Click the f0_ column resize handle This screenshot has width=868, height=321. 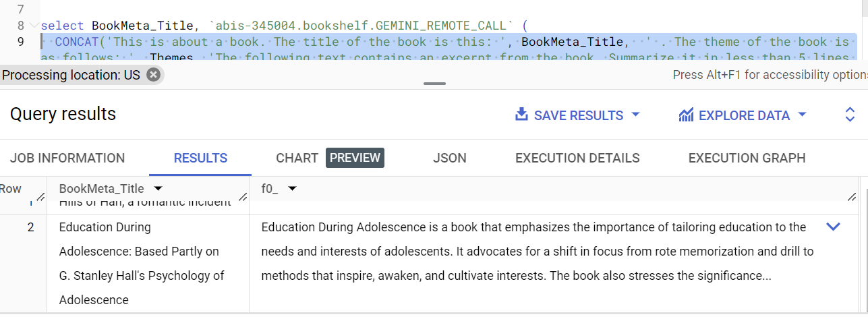[851, 197]
